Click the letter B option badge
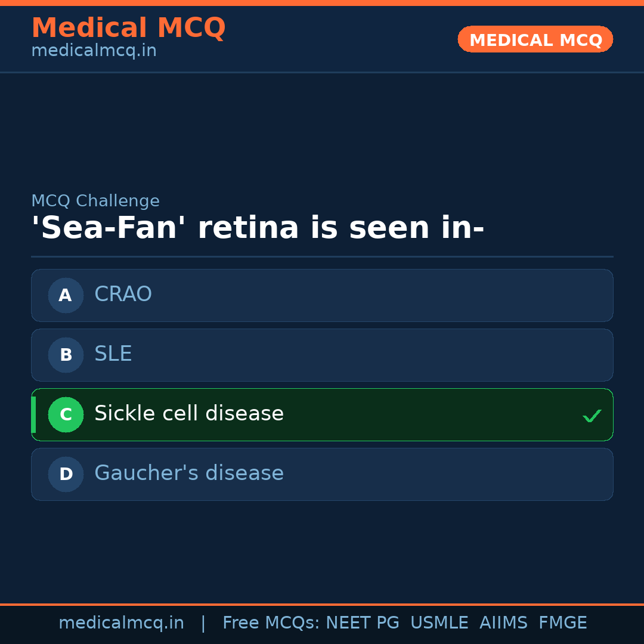 tap(66, 355)
